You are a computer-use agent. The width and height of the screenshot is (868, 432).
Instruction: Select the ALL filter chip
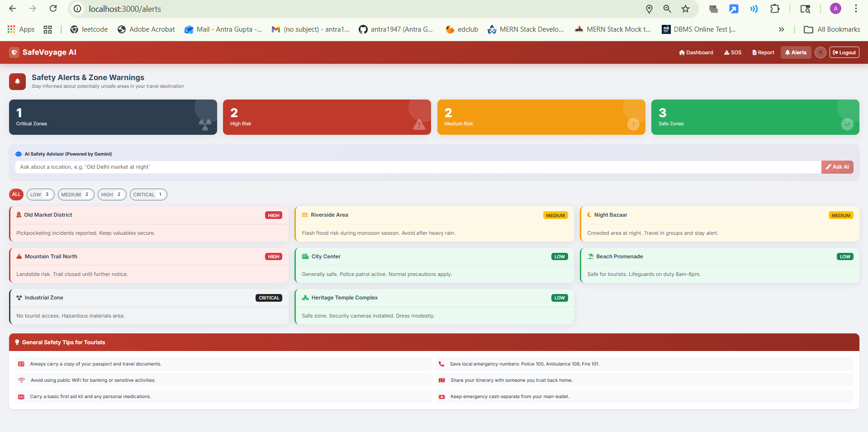[16, 195]
